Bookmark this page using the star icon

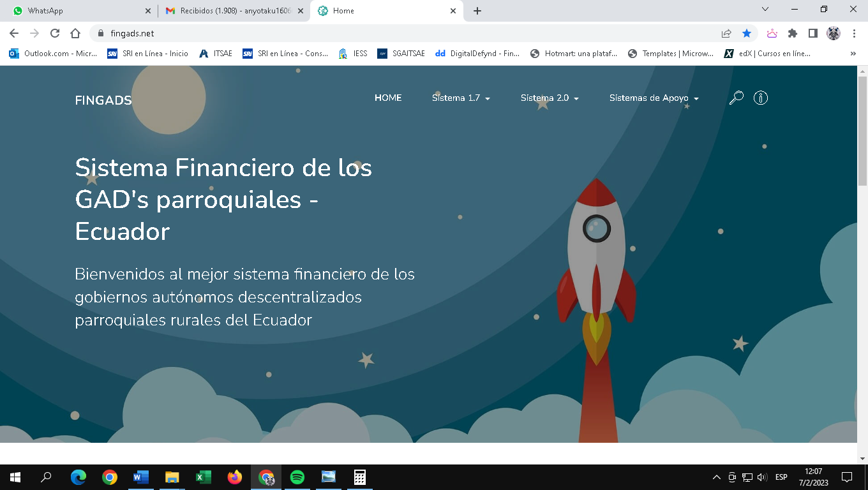(746, 33)
